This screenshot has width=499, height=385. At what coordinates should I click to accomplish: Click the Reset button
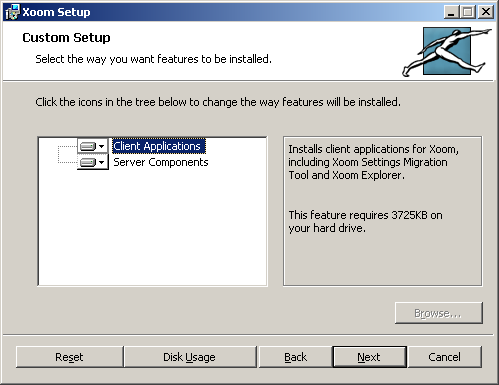[69, 357]
